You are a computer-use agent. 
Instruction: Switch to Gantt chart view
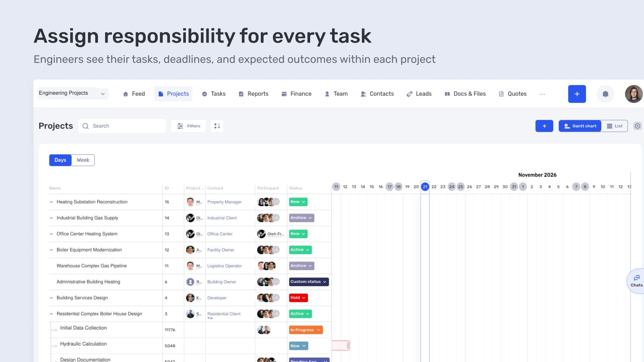tap(580, 126)
